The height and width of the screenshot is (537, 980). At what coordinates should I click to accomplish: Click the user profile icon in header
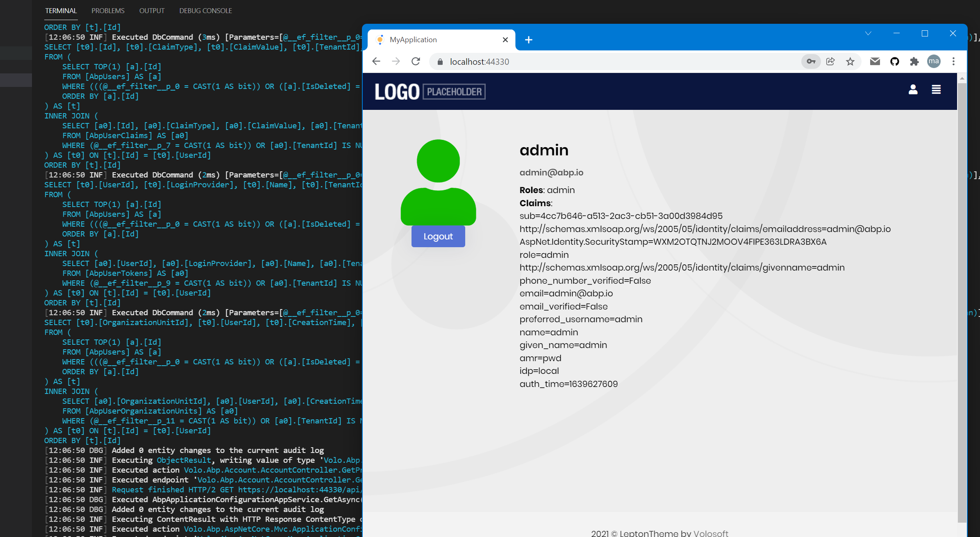913,89
